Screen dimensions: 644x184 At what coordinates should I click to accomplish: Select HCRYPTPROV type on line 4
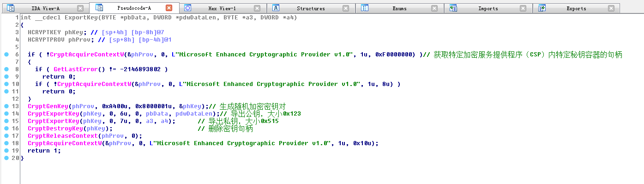click(x=46, y=40)
